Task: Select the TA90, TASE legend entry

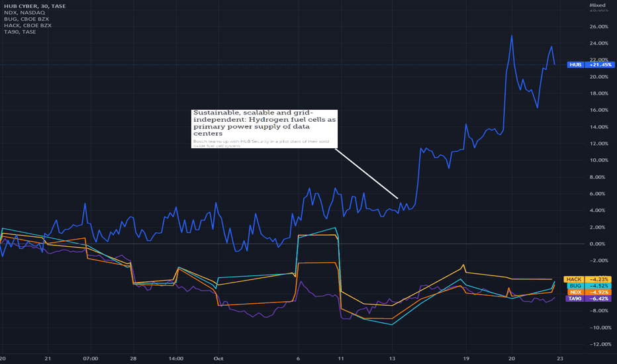Action: pos(20,32)
